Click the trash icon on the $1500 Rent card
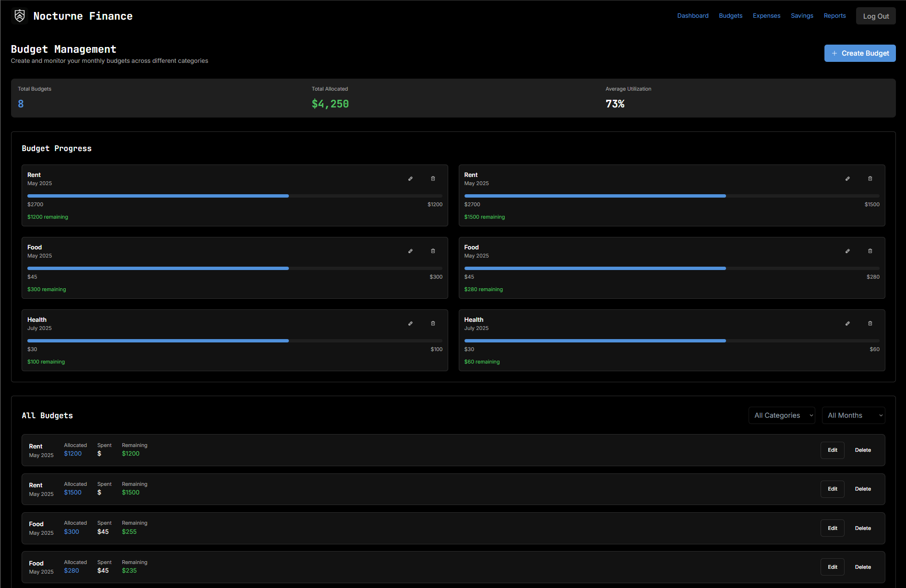Viewport: 906px width, 588px height. [870, 178]
